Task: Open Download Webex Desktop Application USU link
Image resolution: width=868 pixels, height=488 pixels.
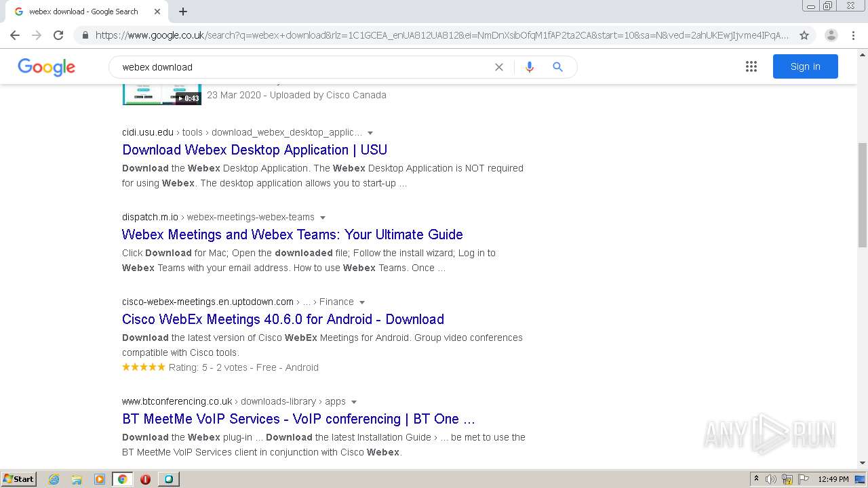Action: pos(254,150)
